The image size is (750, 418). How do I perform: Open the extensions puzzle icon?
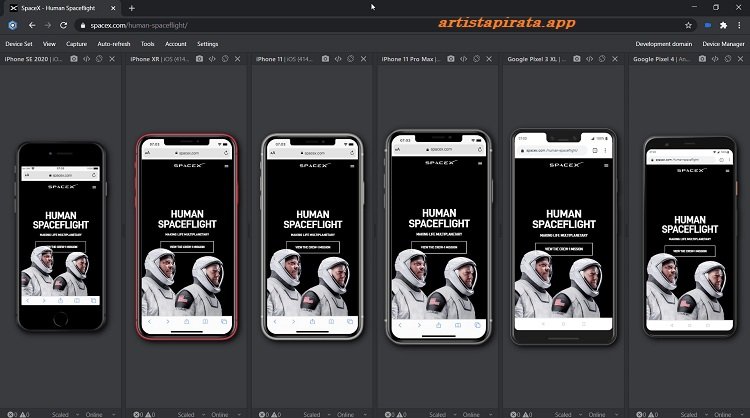click(x=723, y=25)
